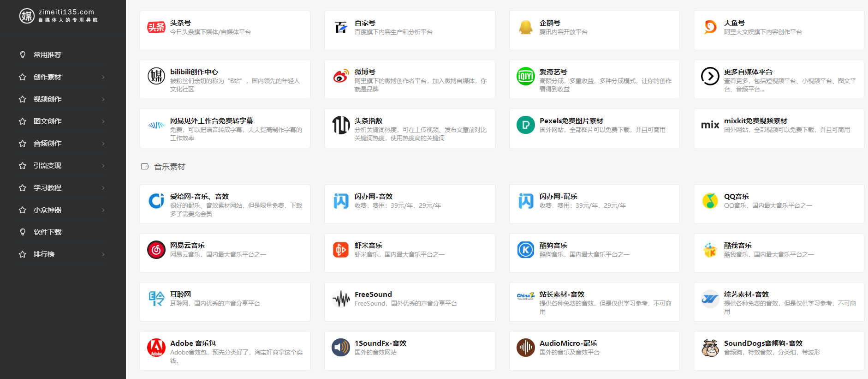
Task: Click the 微博号 Weibo eye icon
Action: click(341, 76)
